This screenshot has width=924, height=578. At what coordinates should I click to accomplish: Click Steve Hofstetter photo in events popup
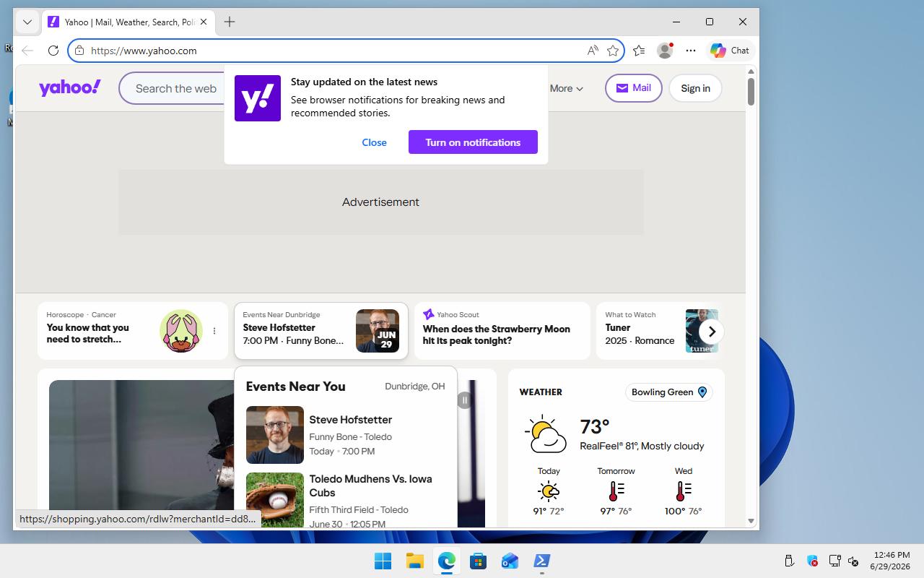(275, 435)
